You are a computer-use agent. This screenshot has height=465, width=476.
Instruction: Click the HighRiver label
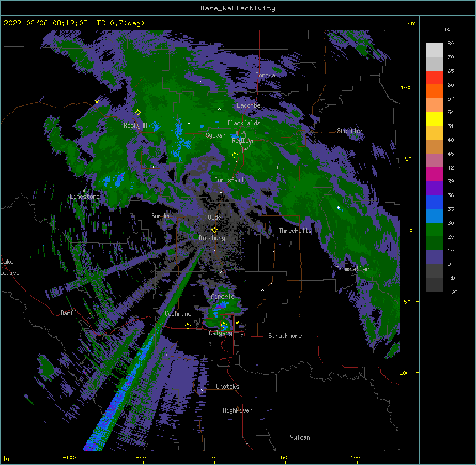pos(237,410)
